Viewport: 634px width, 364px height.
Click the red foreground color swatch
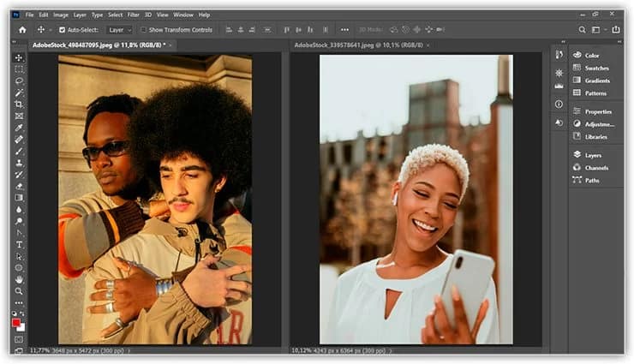pyautogui.click(x=15, y=322)
